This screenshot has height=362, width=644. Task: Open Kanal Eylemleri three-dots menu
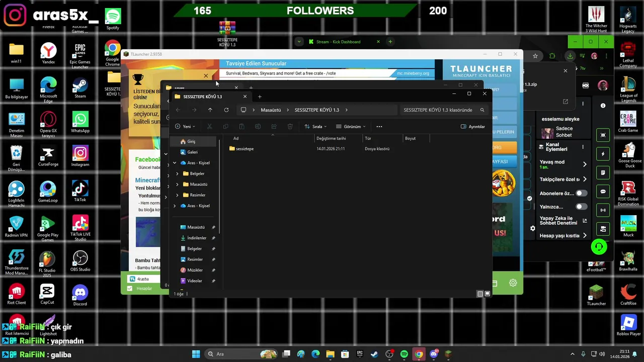[x=583, y=147]
